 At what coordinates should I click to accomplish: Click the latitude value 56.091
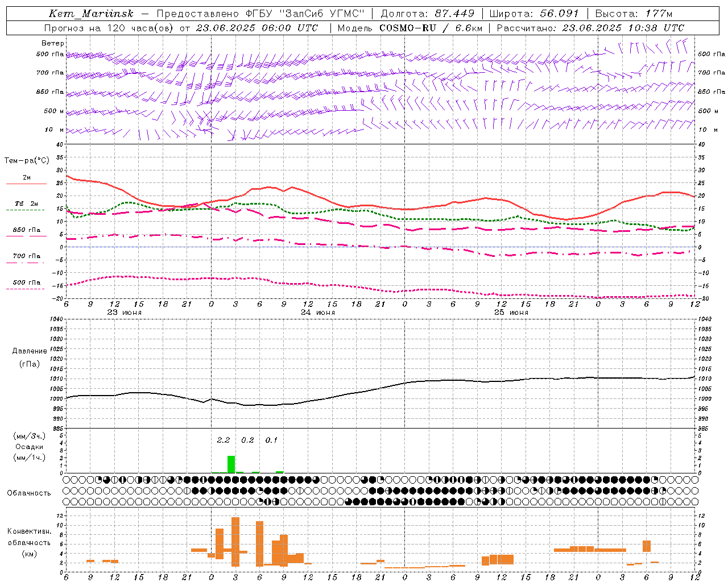tap(559, 14)
